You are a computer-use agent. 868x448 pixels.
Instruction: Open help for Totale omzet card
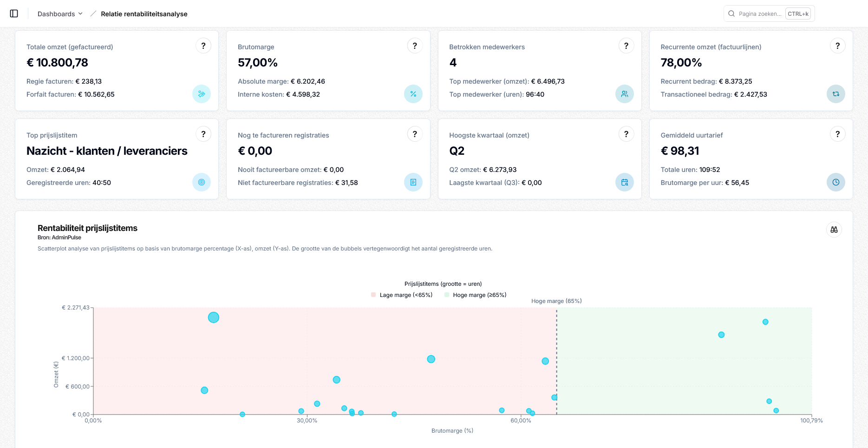point(203,46)
